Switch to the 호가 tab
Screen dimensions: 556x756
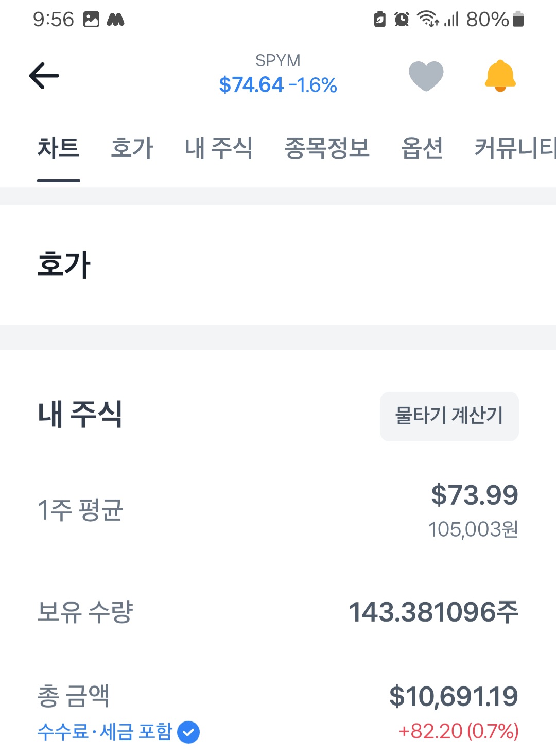(x=132, y=148)
